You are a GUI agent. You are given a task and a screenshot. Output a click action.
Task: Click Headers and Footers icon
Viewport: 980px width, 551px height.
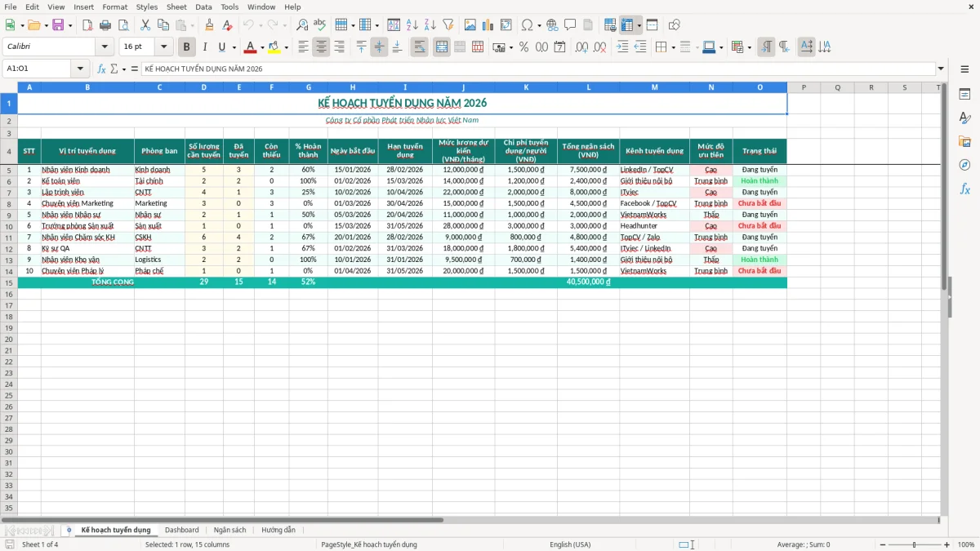pyautogui.click(x=588, y=25)
